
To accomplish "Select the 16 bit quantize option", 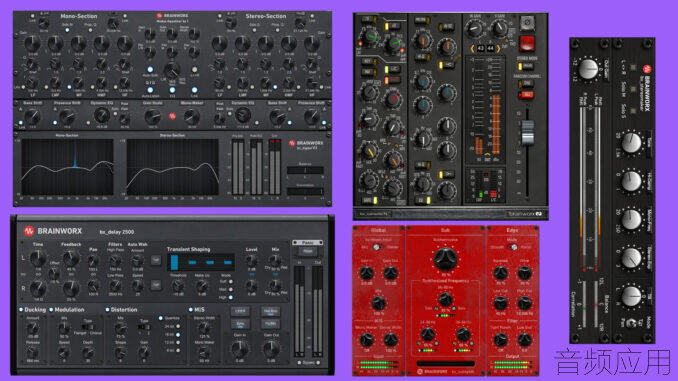I will point(178,335).
